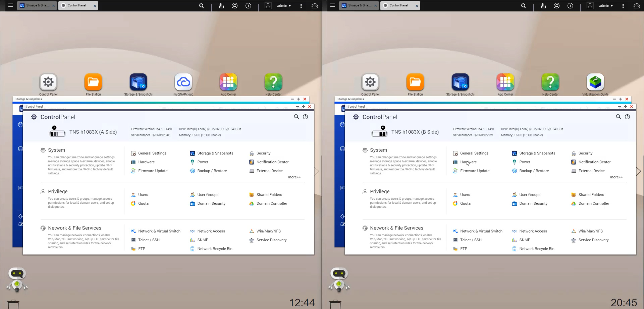Viewport: 644px width, 309px height.
Task: Open the dashboard gauge icon on B Side top bar
Action: tap(636, 6)
